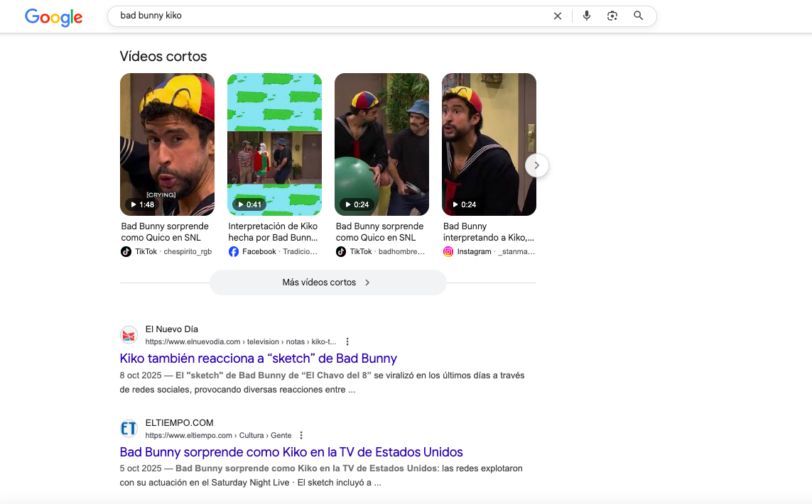Expand Más vídeos cortos

pyautogui.click(x=327, y=283)
